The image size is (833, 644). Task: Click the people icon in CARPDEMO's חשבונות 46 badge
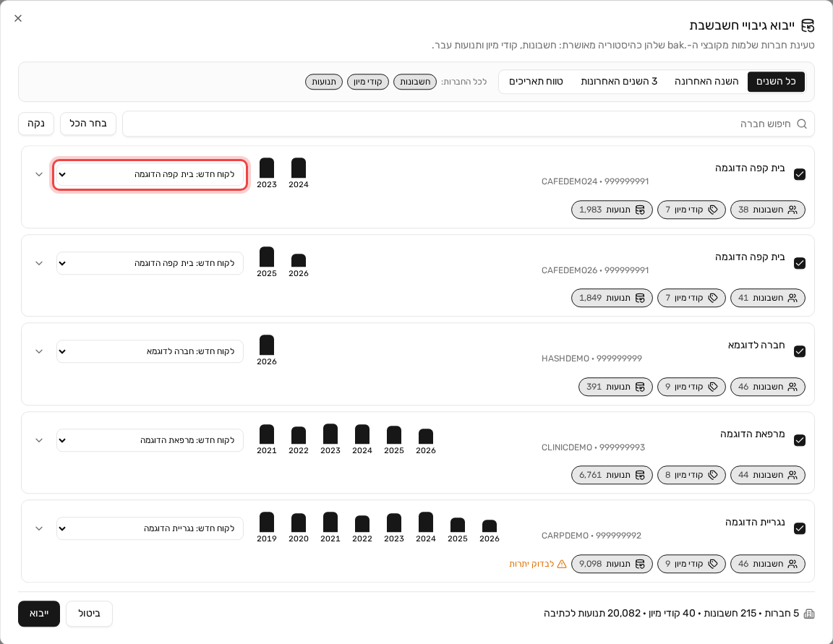coord(793,564)
